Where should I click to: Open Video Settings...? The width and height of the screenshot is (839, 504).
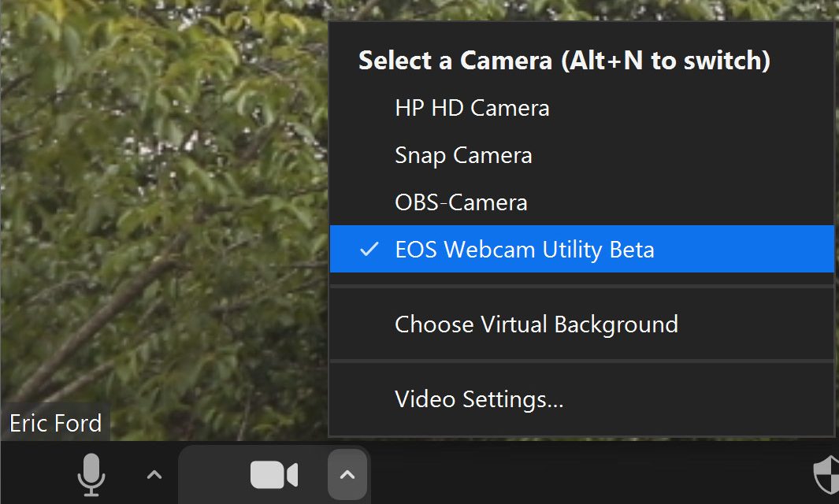pyautogui.click(x=479, y=399)
